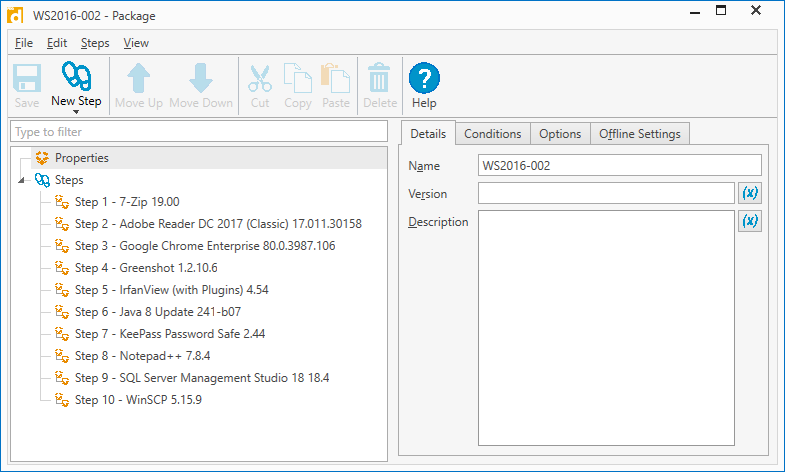Click the Cut scissors icon

click(x=260, y=78)
